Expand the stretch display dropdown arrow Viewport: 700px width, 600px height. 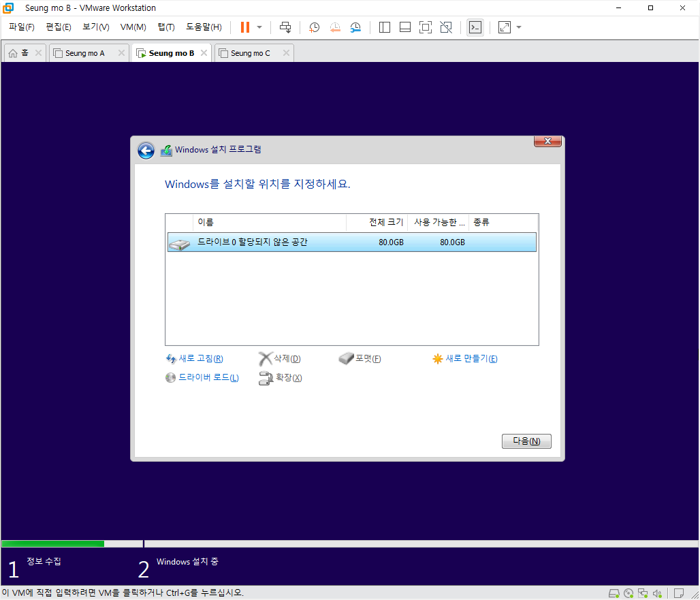(519, 27)
